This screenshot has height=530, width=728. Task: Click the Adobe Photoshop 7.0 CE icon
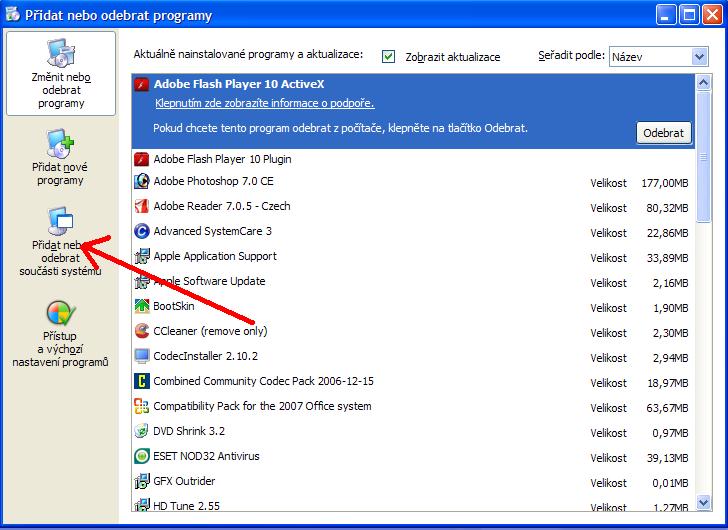point(142,183)
